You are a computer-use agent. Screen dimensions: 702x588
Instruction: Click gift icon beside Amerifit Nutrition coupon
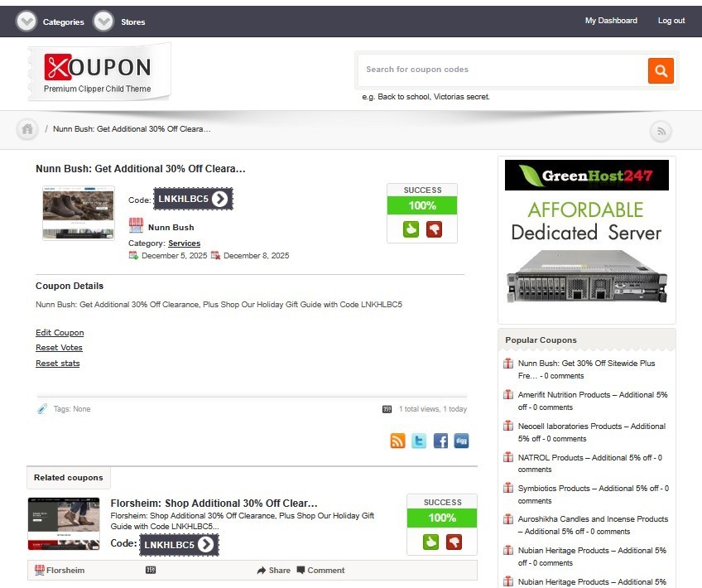click(508, 394)
